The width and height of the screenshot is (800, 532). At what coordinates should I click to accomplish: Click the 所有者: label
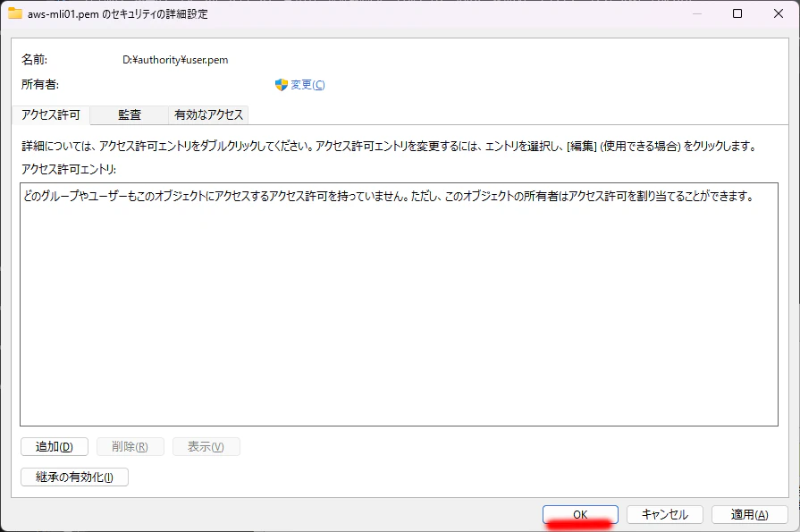point(40,85)
